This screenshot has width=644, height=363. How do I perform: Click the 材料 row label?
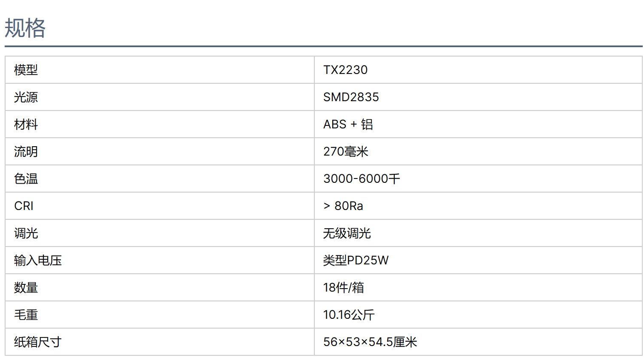tap(26, 125)
